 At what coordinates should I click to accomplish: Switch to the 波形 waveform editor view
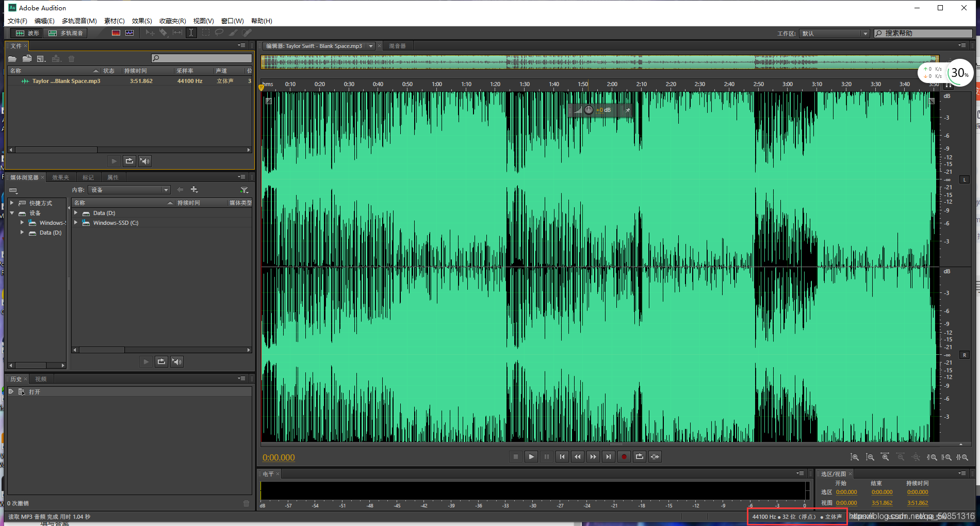click(x=27, y=33)
